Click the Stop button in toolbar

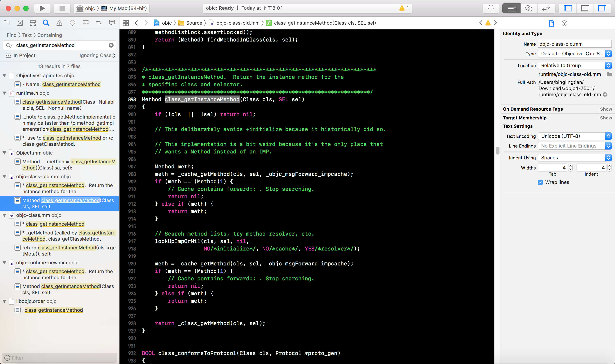pyautogui.click(x=62, y=8)
